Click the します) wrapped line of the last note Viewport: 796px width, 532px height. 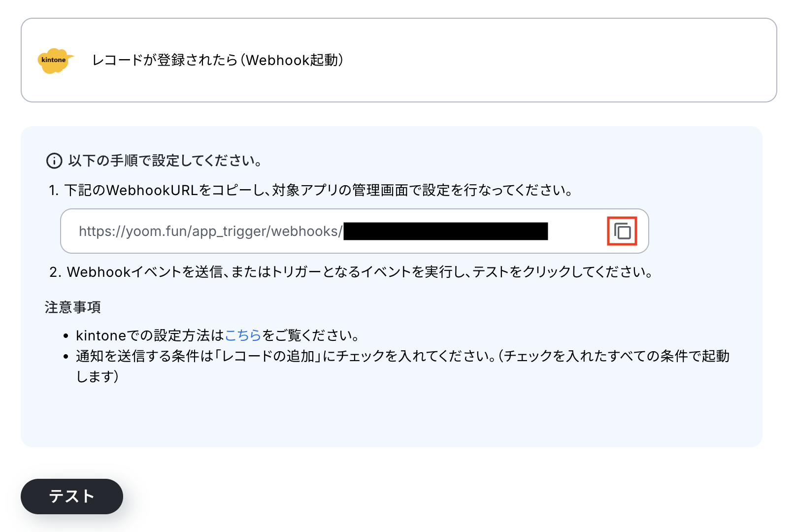[98, 377]
